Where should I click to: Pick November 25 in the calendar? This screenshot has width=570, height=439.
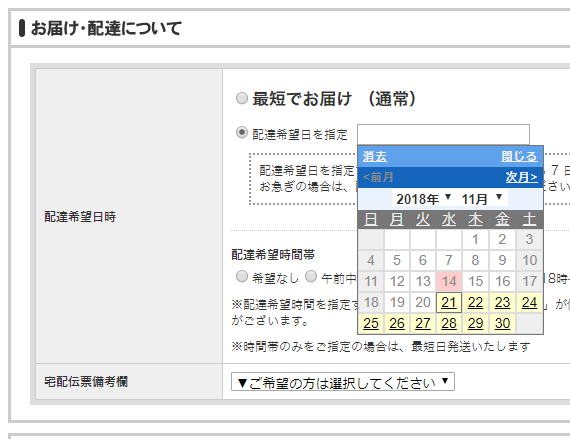click(371, 323)
